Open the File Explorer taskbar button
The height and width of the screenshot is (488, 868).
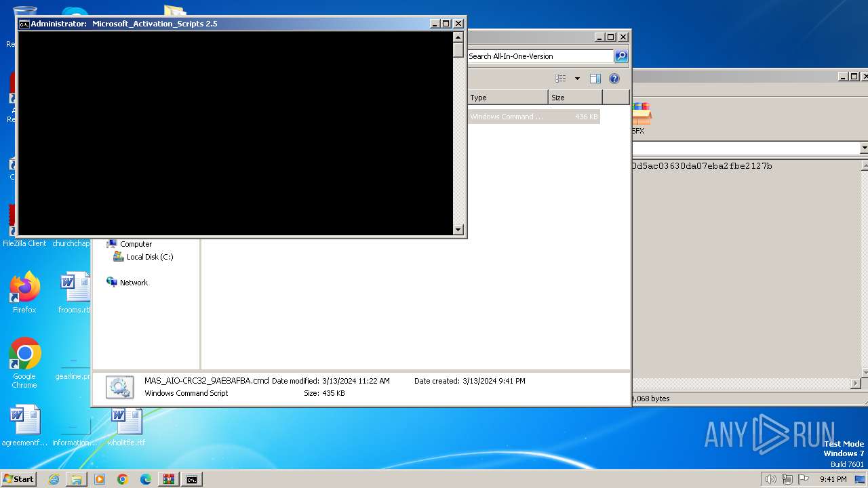click(77, 479)
